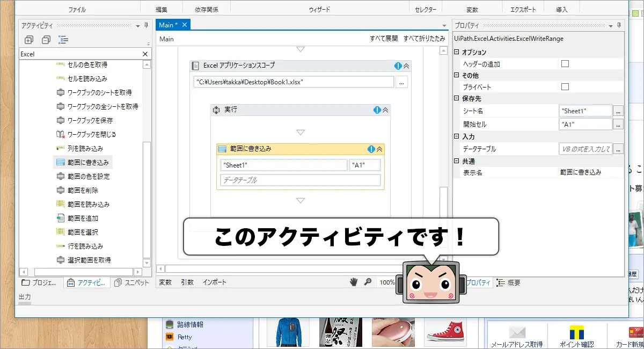This screenshot has width=644, height=349.
Task: Collapse 共通 property group
Action: pyautogui.click(x=457, y=161)
